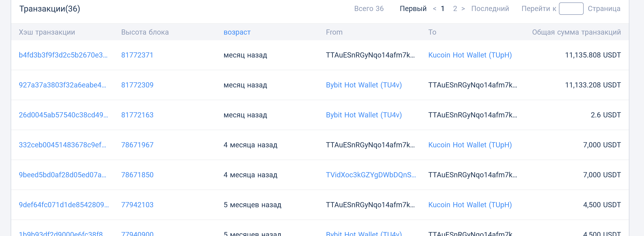Viewport: 644px width, 236px height.
Task: Open Kucoin Hot Wallet (TUpH) in first row
Action: (470, 55)
